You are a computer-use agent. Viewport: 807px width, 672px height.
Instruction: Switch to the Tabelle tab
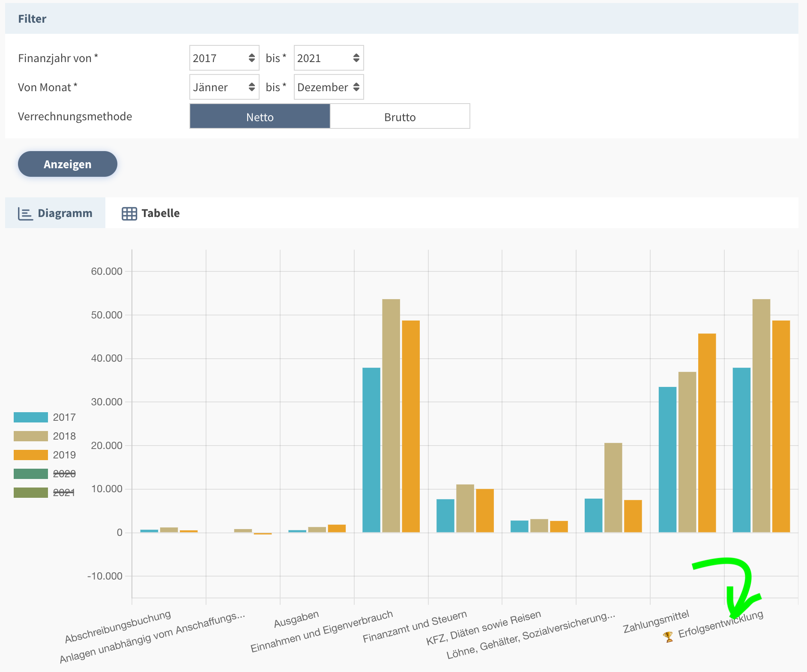(x=151, y=213)
